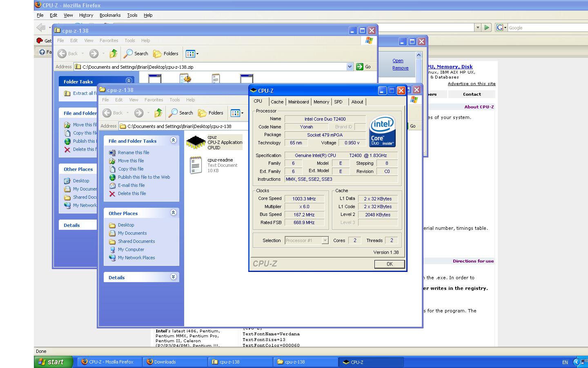Click Search button in front cpu-z-138 folder window
588x368 pixels.
point(180,113)
